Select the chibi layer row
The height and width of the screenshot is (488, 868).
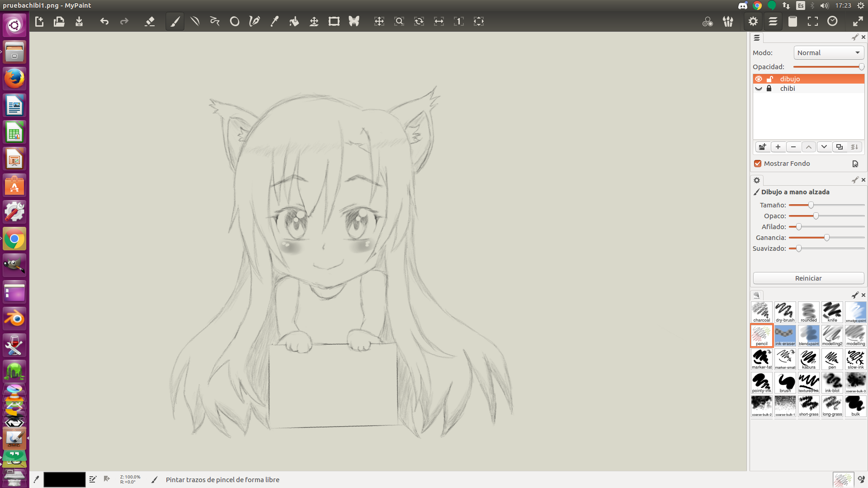[809, 89]
